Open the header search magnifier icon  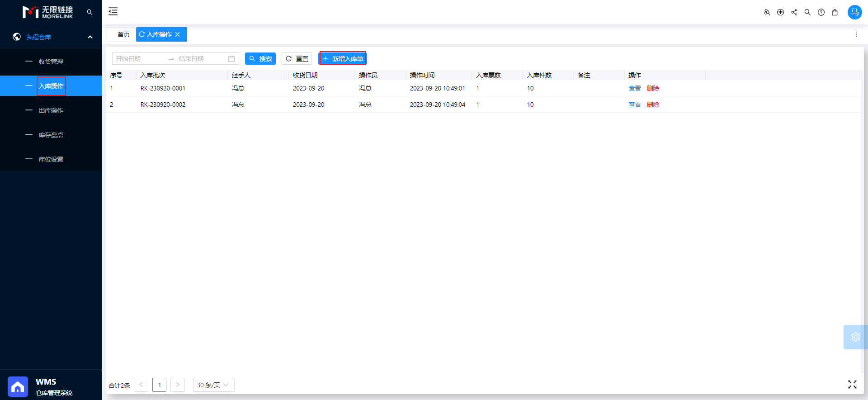coord(807,12)
